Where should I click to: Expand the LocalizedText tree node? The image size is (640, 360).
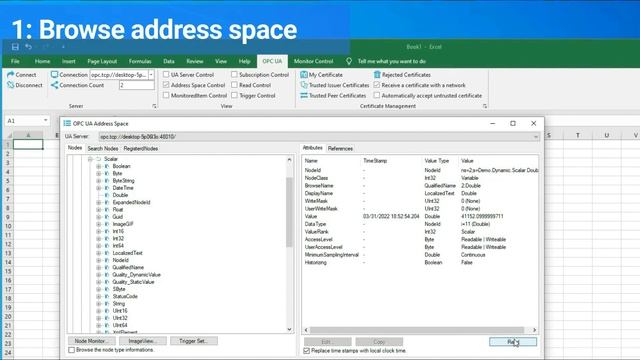[x=98, y=253]
